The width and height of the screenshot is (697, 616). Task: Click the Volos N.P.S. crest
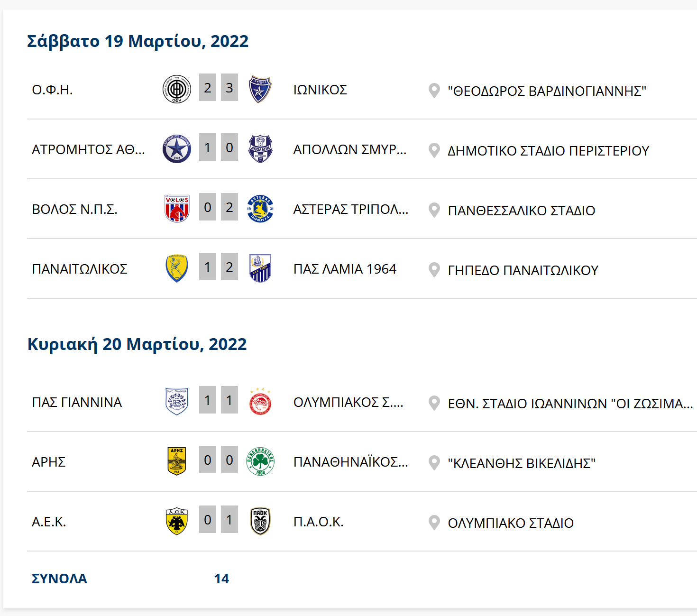176,209
